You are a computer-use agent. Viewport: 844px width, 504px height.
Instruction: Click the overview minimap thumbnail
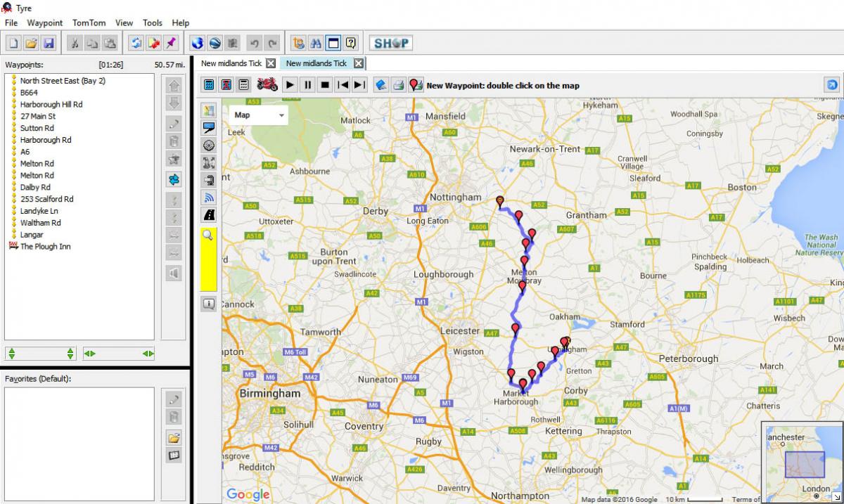[802, 463]
